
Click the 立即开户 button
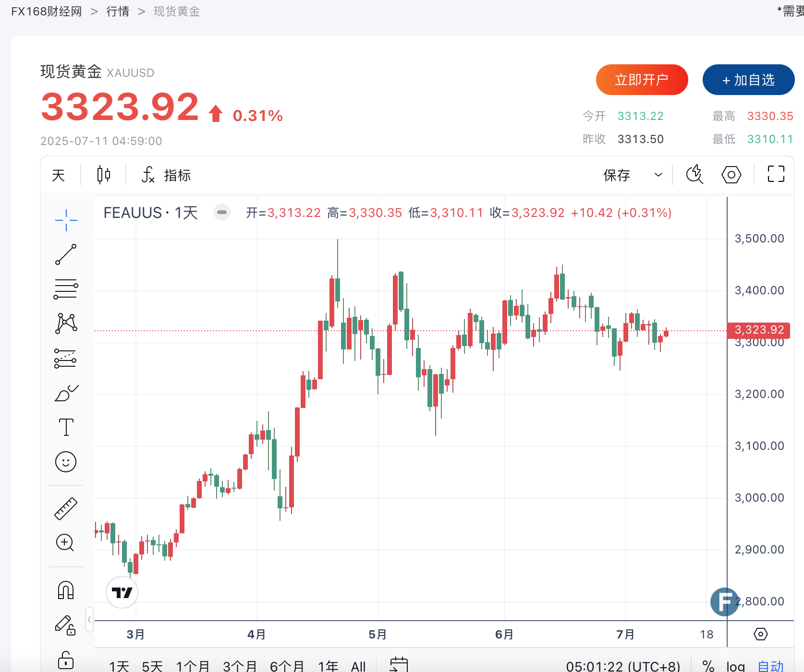[x=642, y=80]
